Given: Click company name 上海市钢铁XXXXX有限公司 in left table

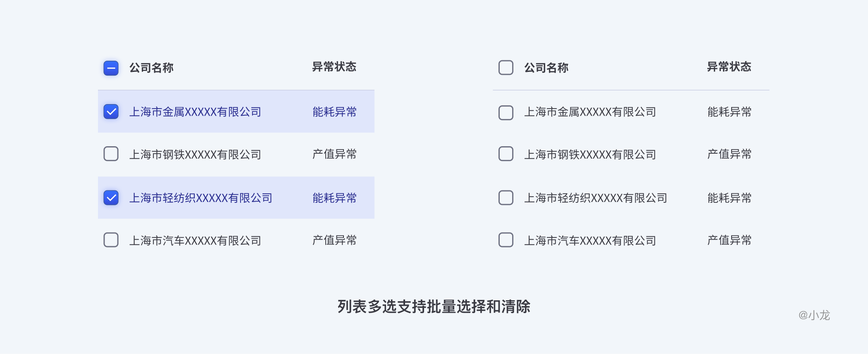Looking at the screenshot, I should [195, 154].
